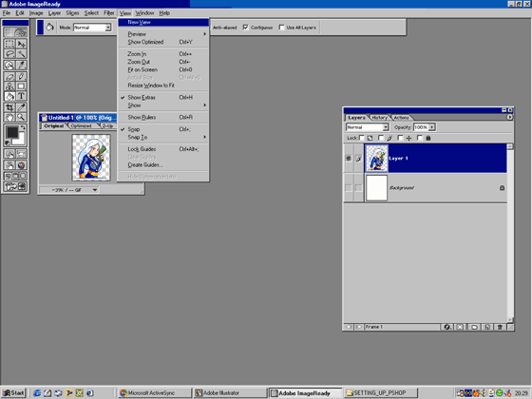
Task: Switch to Microsoft ActiveSync taskbar button
Action: (x=155, y=393)
